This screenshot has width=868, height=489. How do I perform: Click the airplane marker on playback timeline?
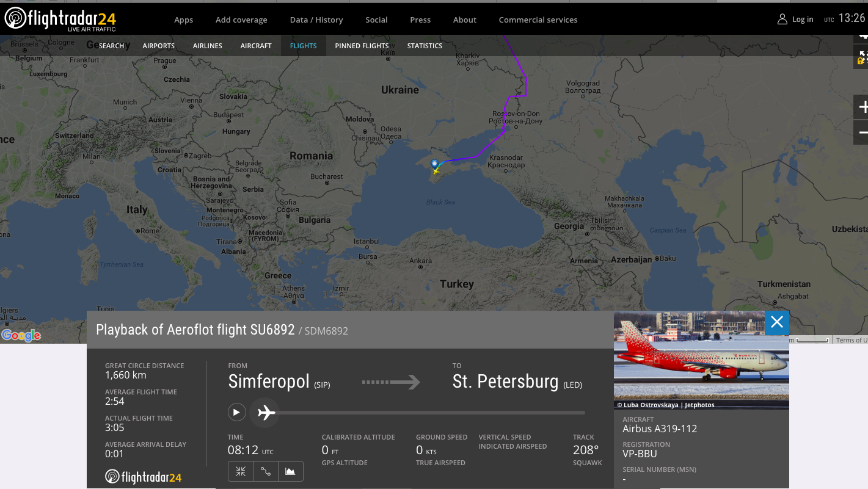pos(265,413)
